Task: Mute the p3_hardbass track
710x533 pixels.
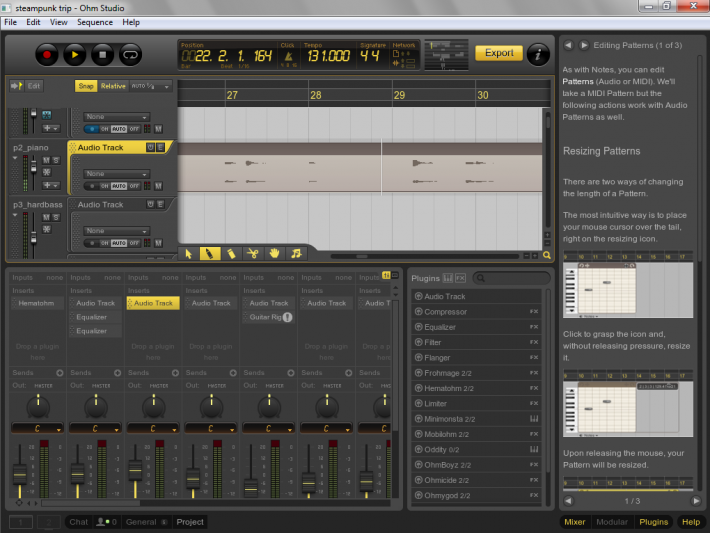Action: [x=46, y=217]
